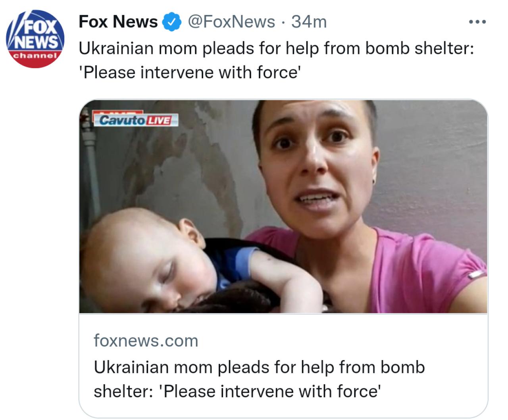Click the 'FOX' lettering in the avatar logo
Image resolution: width=508 pixels, height=420 pixels.
click(42, 28)
